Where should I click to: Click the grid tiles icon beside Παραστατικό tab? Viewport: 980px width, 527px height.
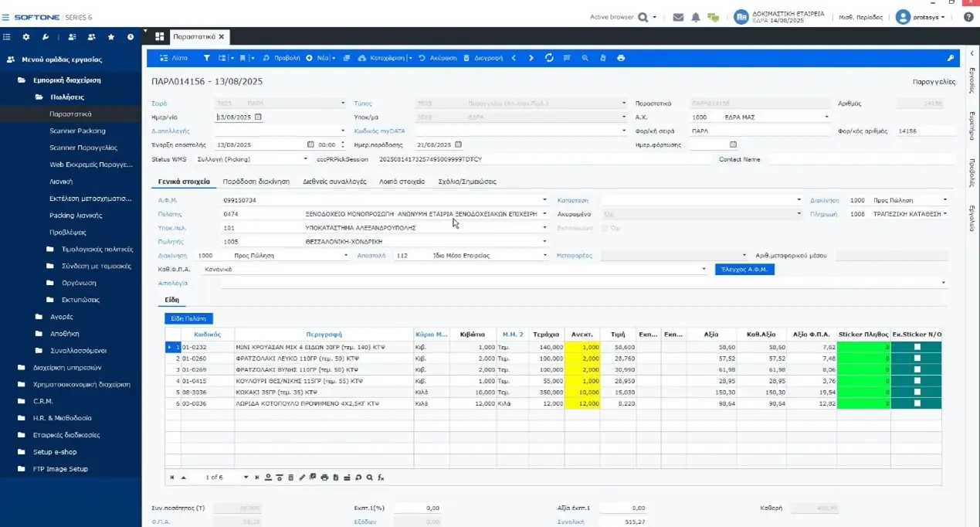tap(160, 36)
